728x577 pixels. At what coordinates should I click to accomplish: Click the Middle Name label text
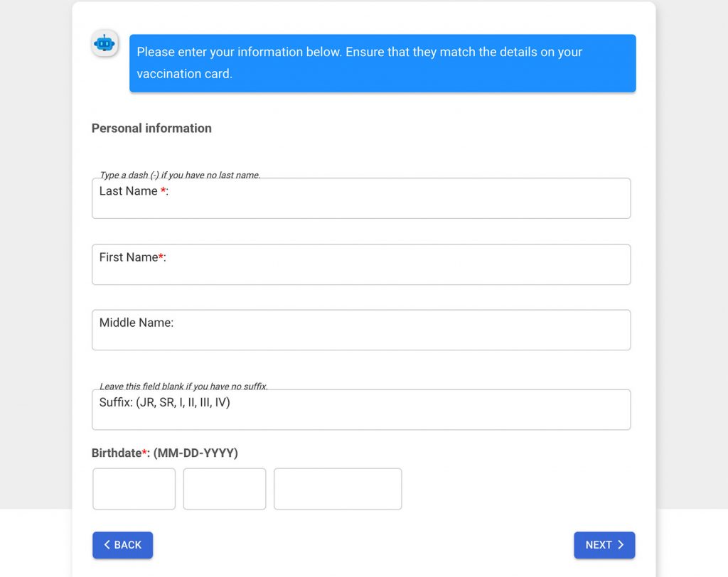click(136, 322)
